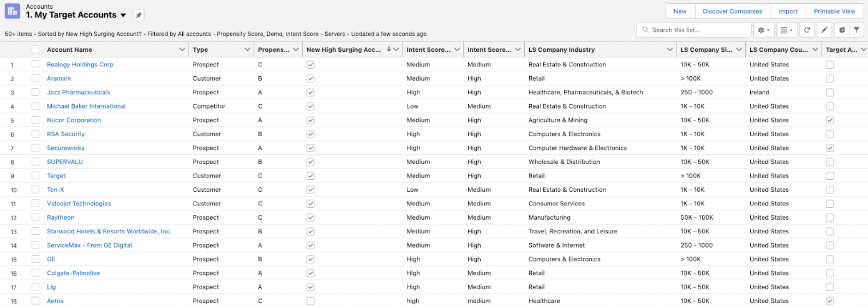Toggle Target Account checkbox for Secureworks

(x=830, y=148)
